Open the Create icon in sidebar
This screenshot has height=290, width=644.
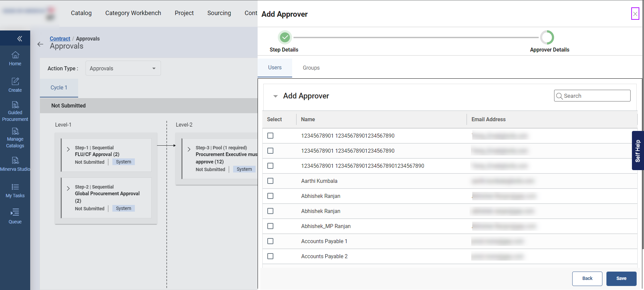point(15,81)
